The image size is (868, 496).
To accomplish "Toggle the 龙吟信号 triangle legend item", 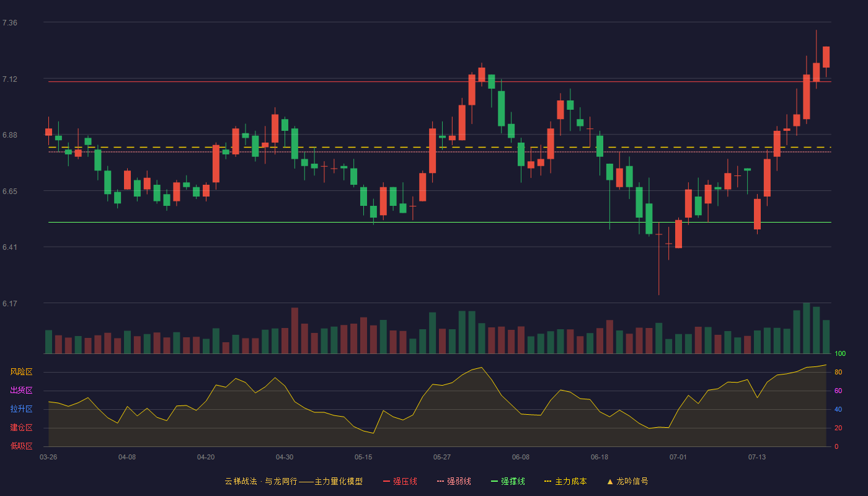I will coord(627,481).
